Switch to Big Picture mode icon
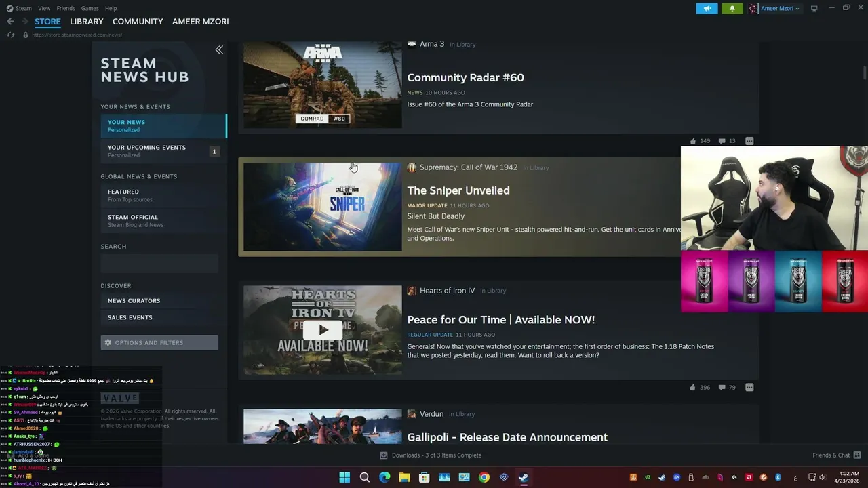868x488 pixels. 814,8
